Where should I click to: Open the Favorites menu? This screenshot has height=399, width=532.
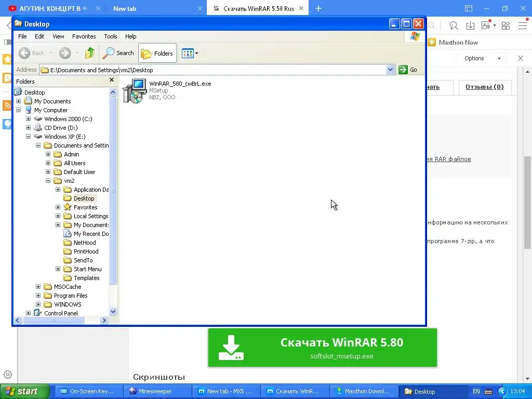(x=84, y=36)
